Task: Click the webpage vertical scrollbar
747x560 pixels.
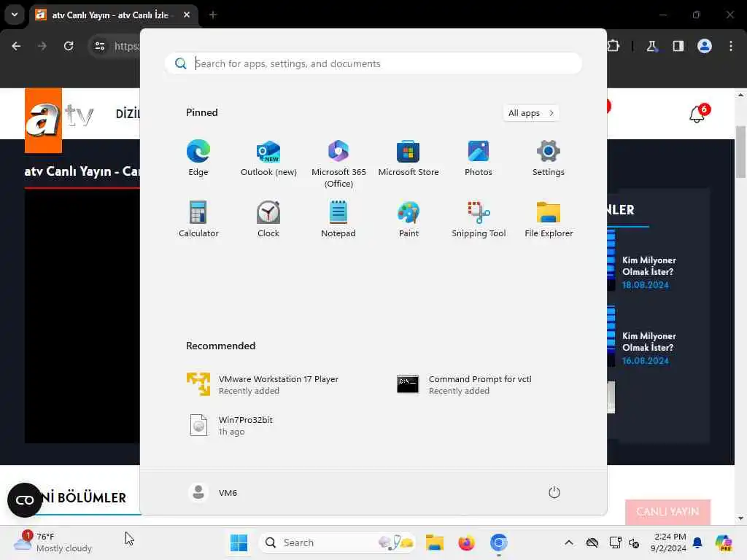Action: pos(740,151)
